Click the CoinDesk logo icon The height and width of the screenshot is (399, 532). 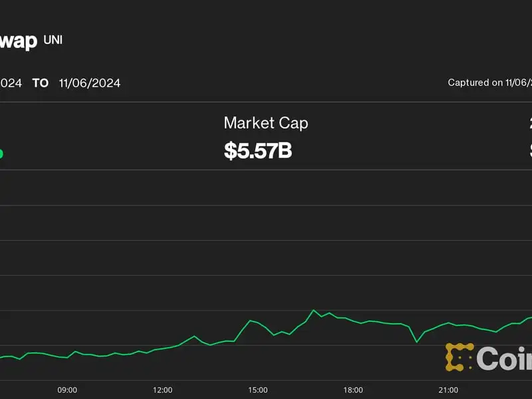coord(459,357)
